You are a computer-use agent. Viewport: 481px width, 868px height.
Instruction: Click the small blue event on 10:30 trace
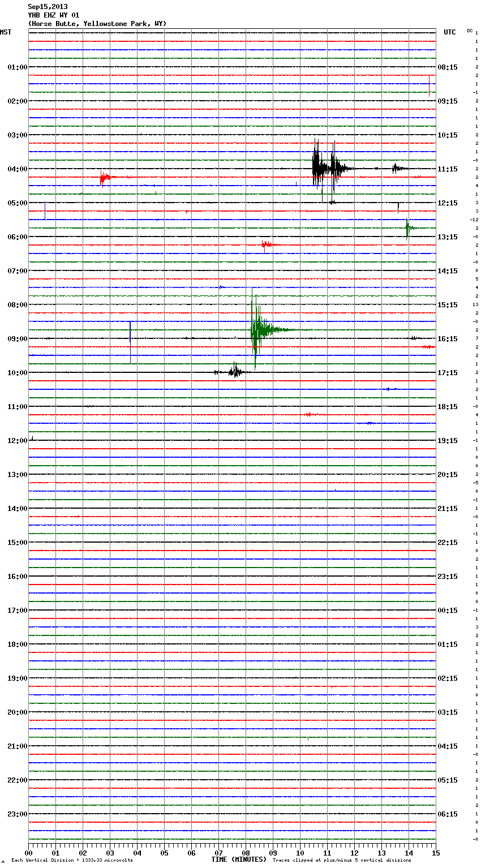click(389, 389)
